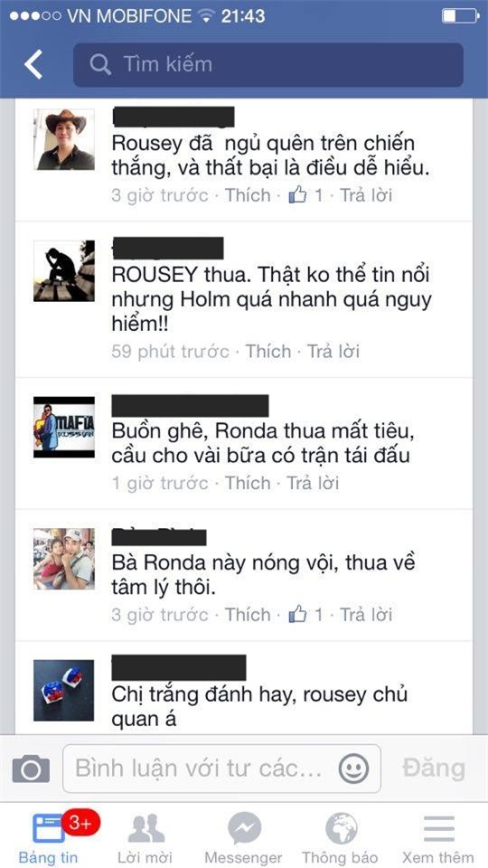
Task: Tap the camera icon to attach photo
Action: [31, 768]
